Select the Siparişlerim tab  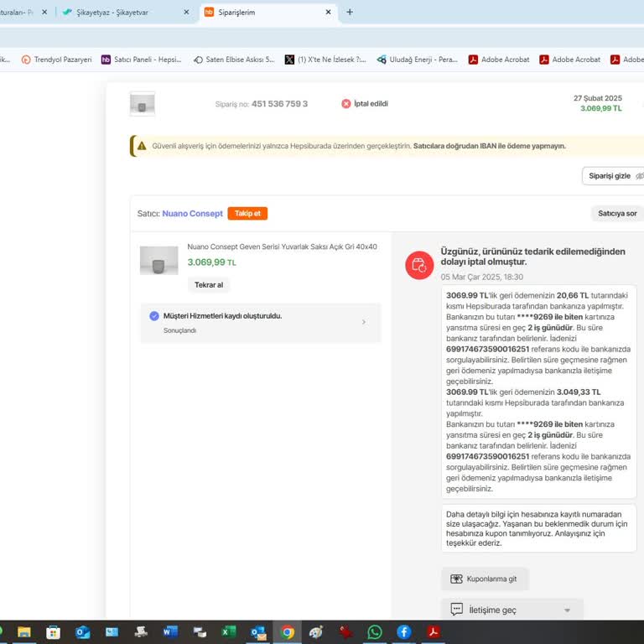coord(269,13)
